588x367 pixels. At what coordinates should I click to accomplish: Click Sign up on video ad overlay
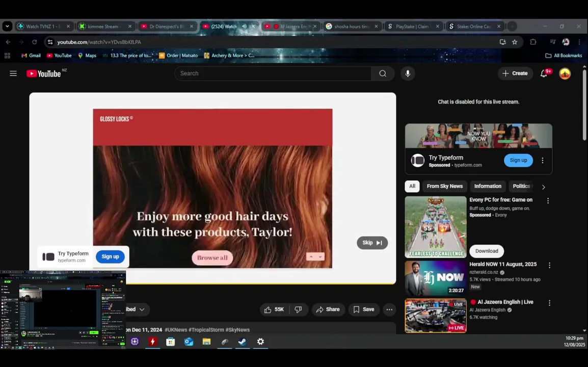point(110,257)
